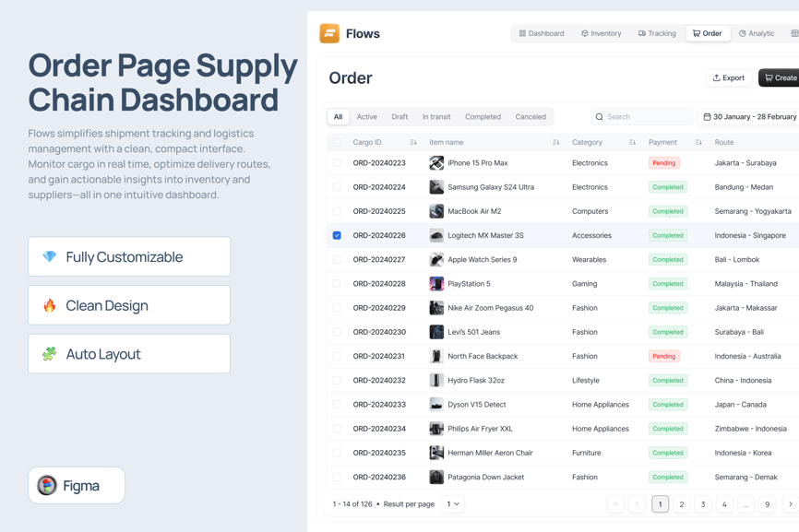This screenshot has height=532, width=799.
Task: Open the Inventory navigation tab
Action: [602, 33]
